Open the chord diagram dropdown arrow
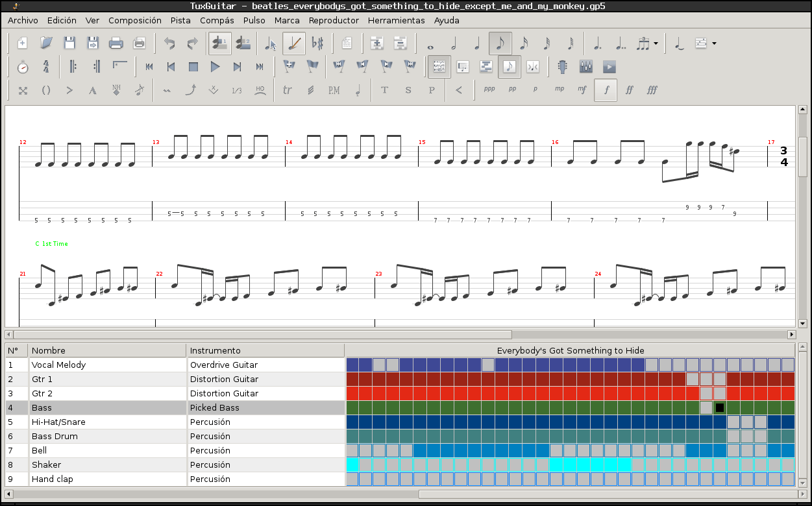This screenshot has width=812, height=506. pos(715,43)
